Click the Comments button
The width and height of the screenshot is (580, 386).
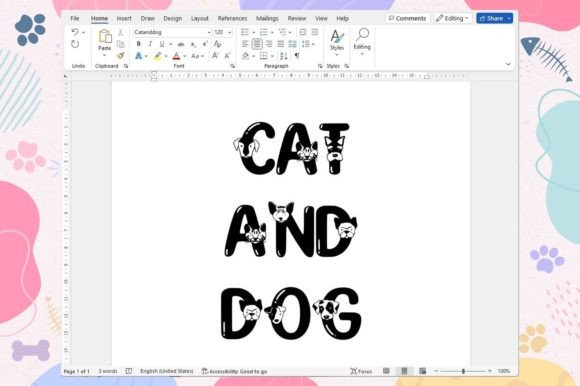click(x=407, y=18)
